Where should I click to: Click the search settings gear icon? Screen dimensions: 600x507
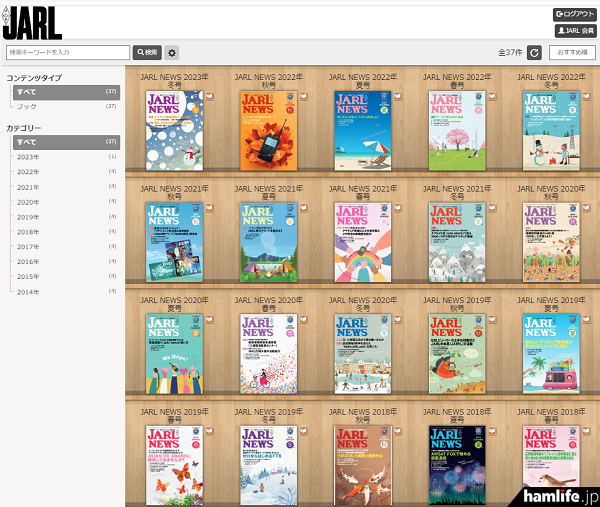pos(172,52)
